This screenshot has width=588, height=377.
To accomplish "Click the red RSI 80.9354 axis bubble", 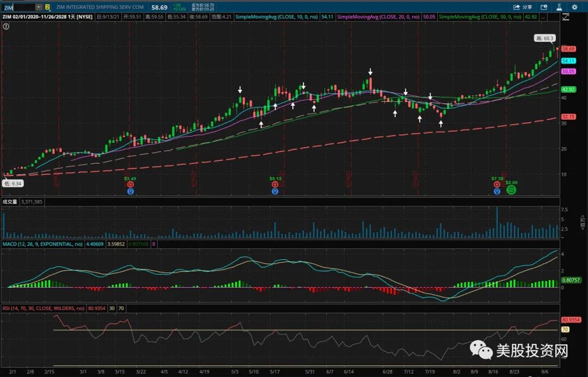I will pos(571,320).
